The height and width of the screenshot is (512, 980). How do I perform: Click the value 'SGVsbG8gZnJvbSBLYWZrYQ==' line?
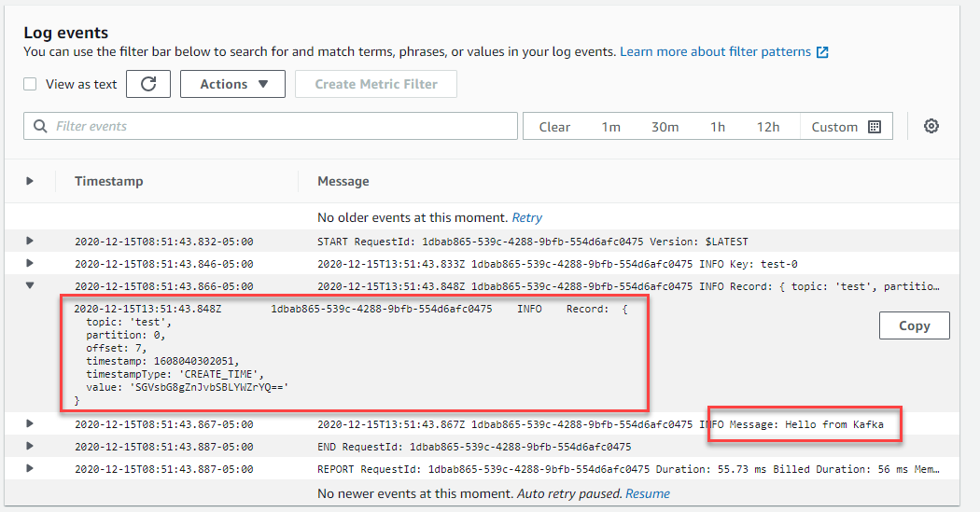pos(188,387)
